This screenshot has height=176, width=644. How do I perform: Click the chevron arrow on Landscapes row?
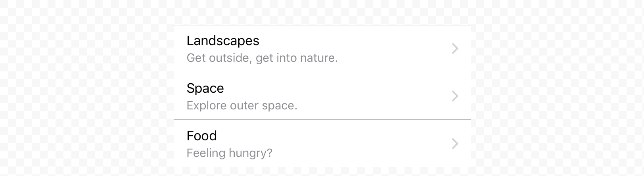pyautogui.click(x=455, y=49)
